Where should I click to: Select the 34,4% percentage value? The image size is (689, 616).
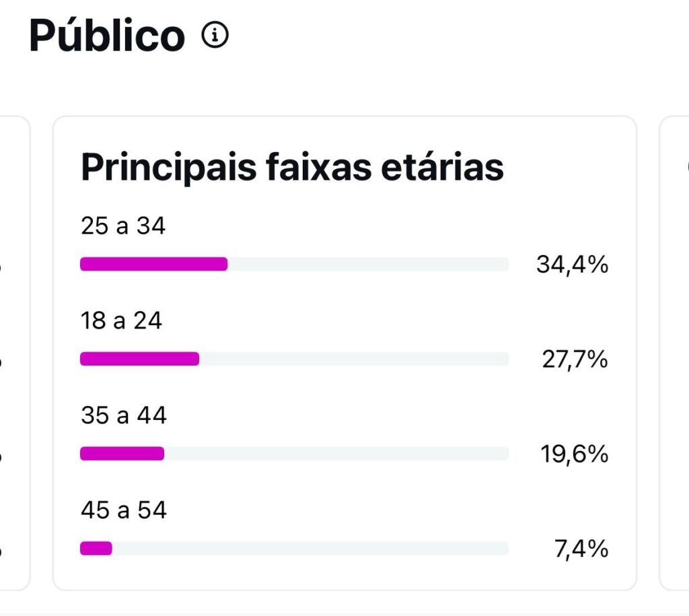coord(572,265)
